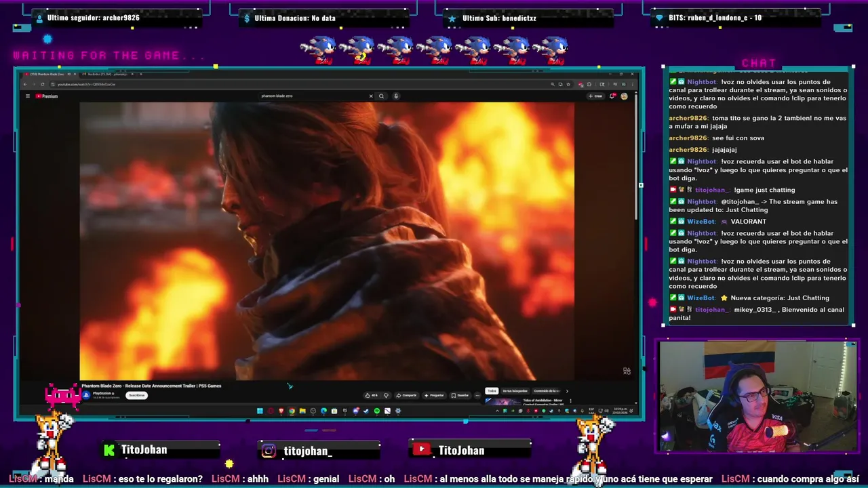Select 'Contenido de la serie' filter chip
868x488 pixels.
pos(547,391)
